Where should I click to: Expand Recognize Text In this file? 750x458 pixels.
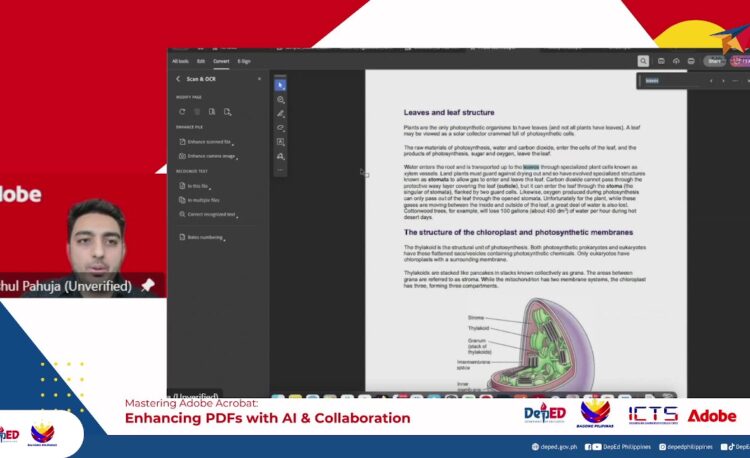[x=195, y=186]
